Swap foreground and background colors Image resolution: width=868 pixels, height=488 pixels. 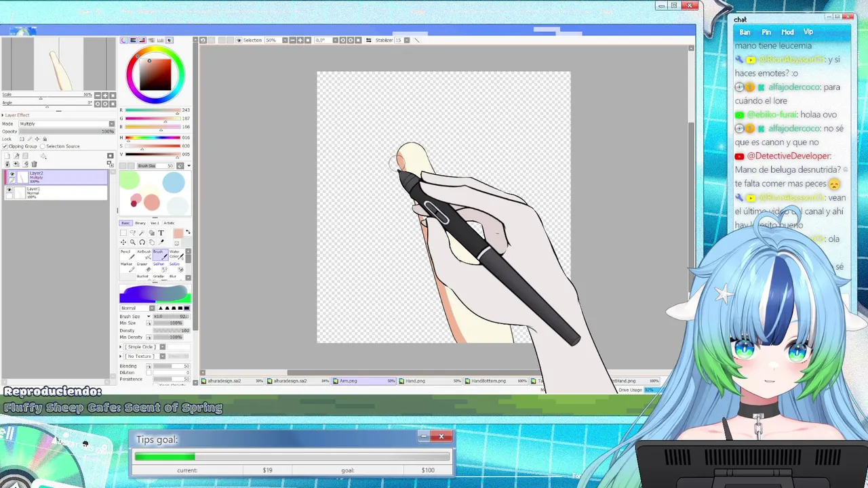pyautogui.click(x=188, y=232)
